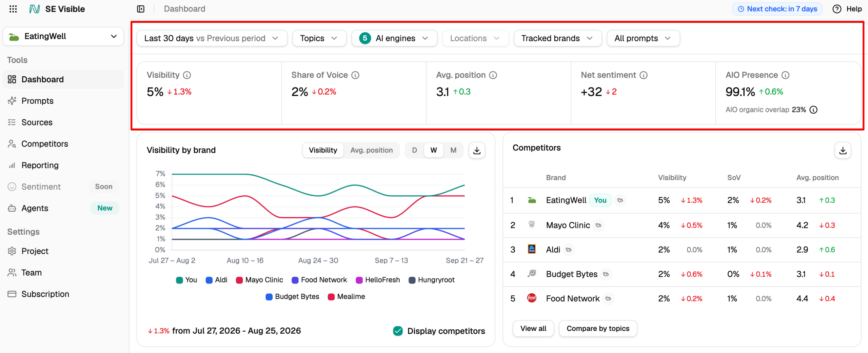Image resolution: width=868 pixels, height=353 pixels.
Task: Open the apps grid menu icon
Action: pyautogui.click(x=13, y=9)
